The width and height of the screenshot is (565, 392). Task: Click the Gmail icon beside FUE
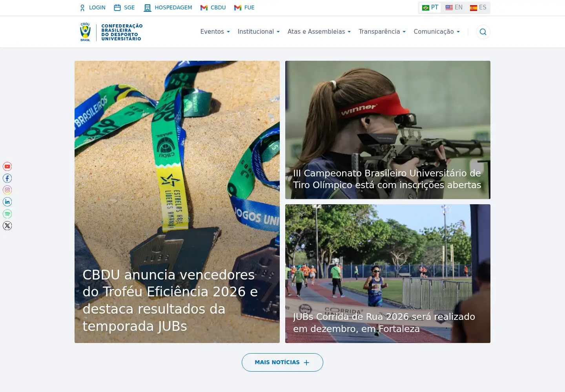(238, 7)
